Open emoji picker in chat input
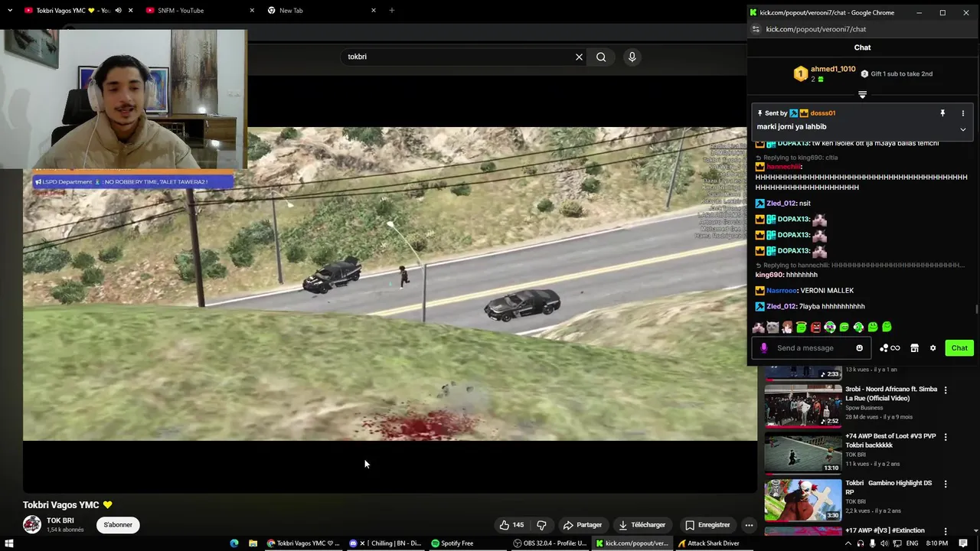The width and height of the screenshot is (980, 551). pyautogui.click(x=859, y=348)
